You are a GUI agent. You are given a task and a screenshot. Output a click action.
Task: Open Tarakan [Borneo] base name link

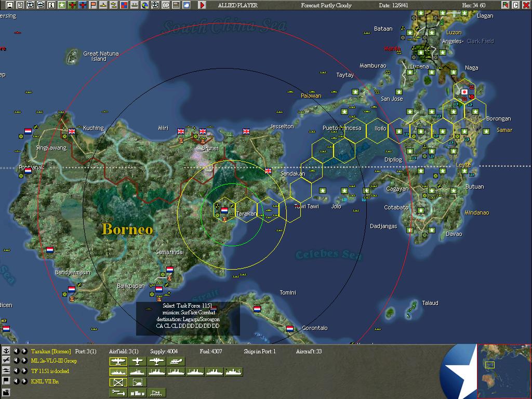pyautogui.click(x=51, y=351)
